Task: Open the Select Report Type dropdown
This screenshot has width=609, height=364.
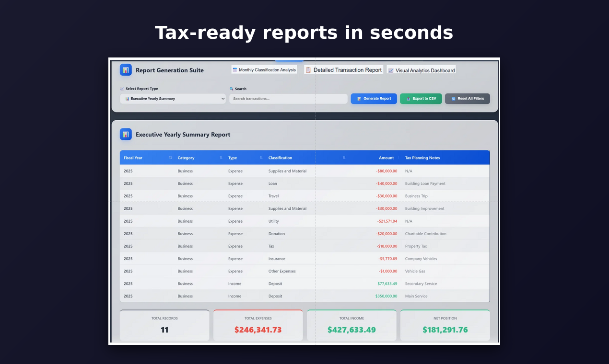Action: [x=173, y=99]
